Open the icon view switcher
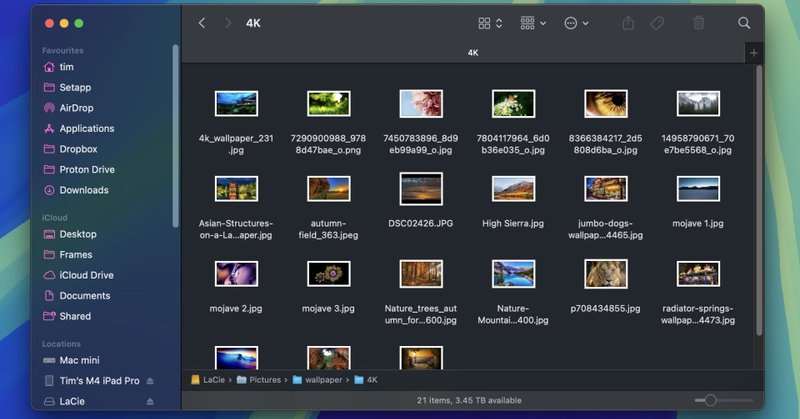This screenshot has height=419, width=800. [490, 23]
